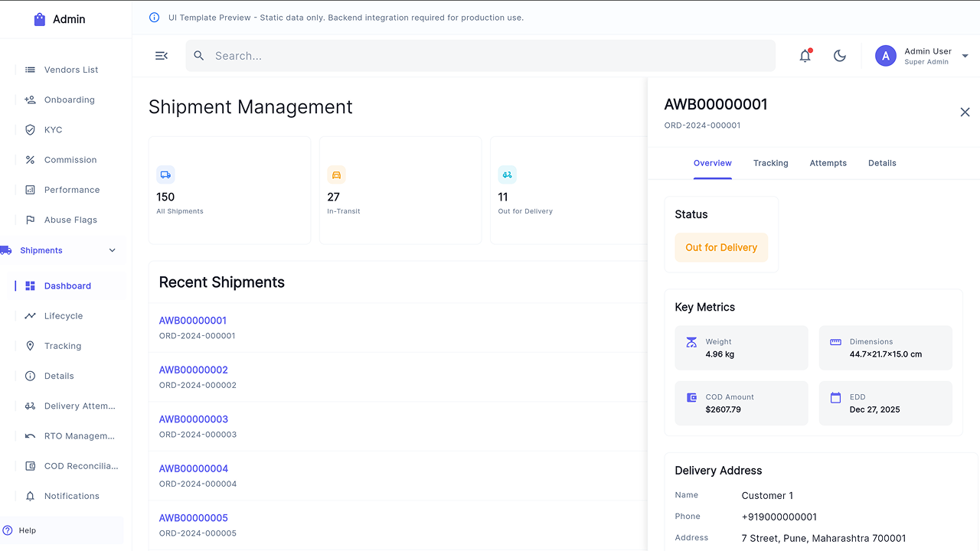Open Abuse Flags sidebar item
This screenshot has height=551, width=980.
click(70, 220)
